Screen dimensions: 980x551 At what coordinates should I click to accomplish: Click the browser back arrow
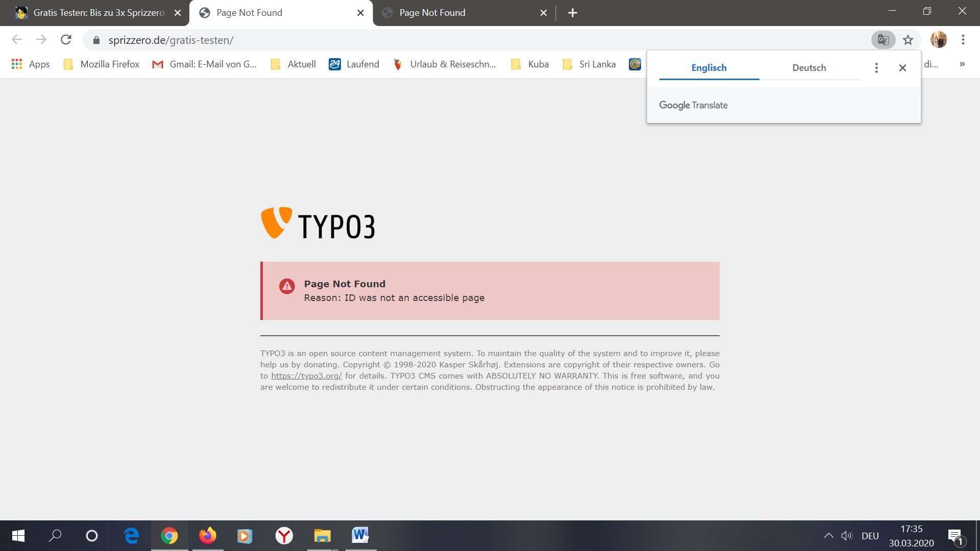(17, 40)
